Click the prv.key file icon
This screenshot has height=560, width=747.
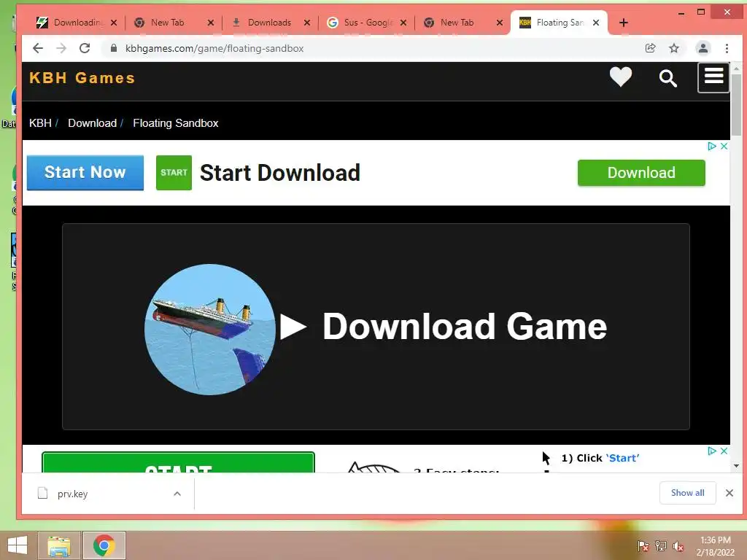point(43,494)
